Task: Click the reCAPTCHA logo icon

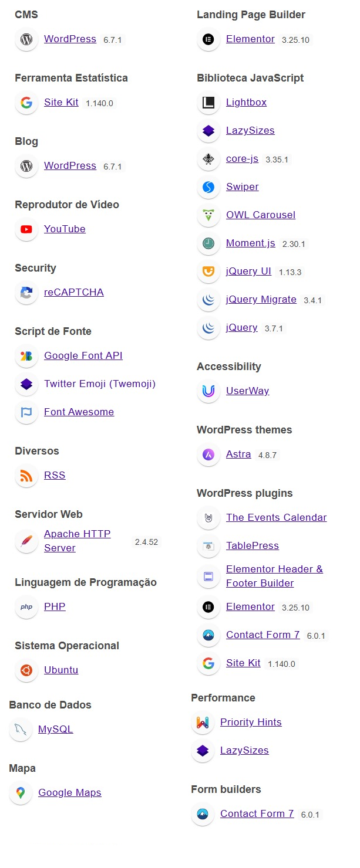Action: [x=26, y=293]
